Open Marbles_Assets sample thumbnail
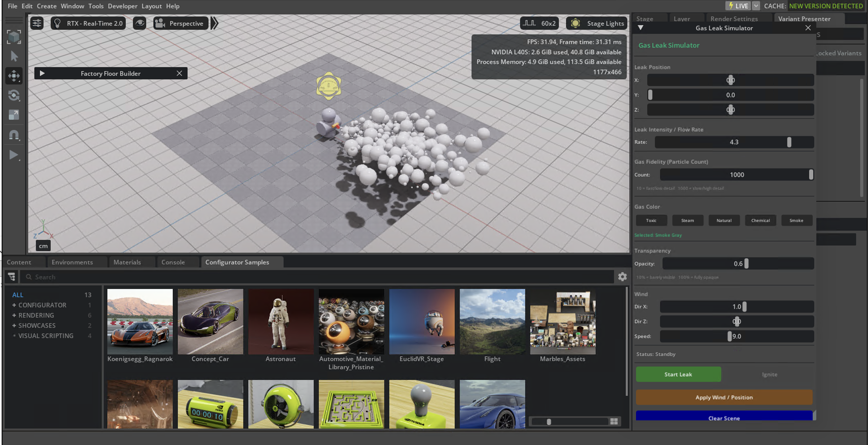 [x=563, y=321]
